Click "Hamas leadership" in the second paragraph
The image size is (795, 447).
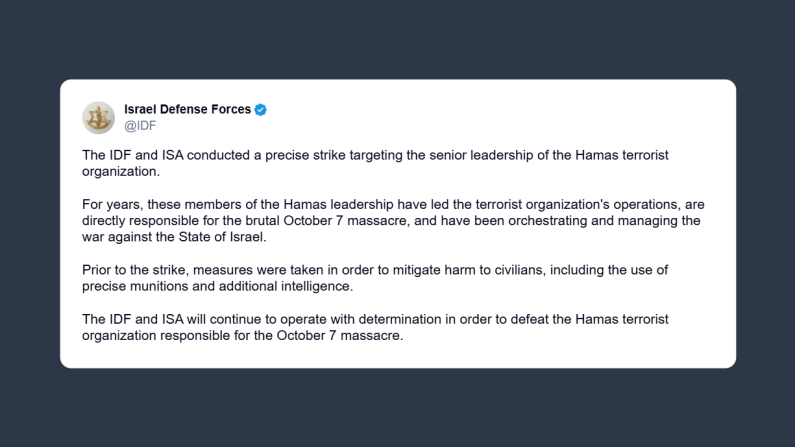(338, 204)
